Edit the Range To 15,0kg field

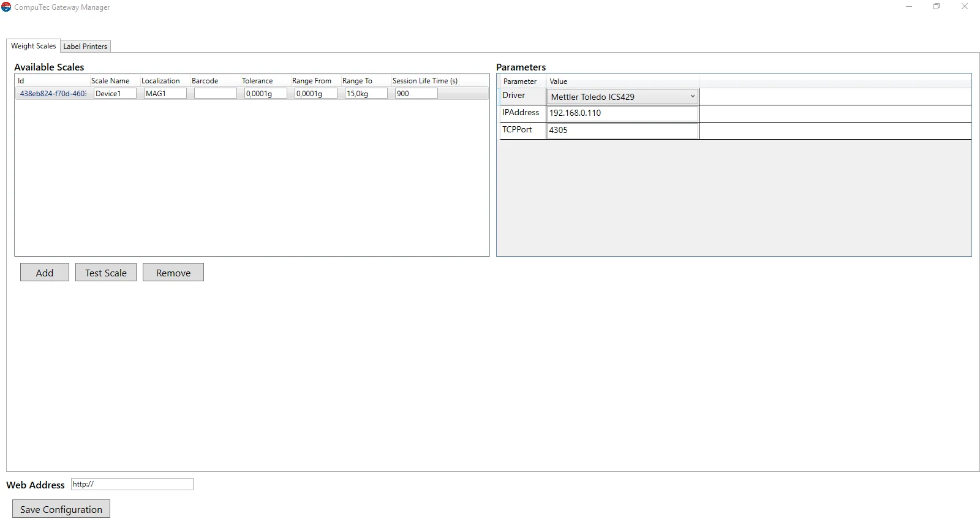[366, 94]
